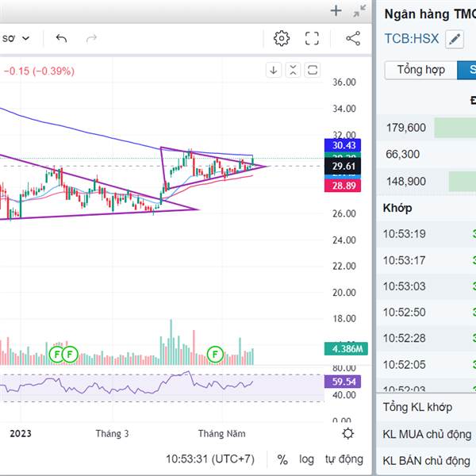476x476 pixels.
Task: Enter fullscreen chart mode
Action: point(313,38)
